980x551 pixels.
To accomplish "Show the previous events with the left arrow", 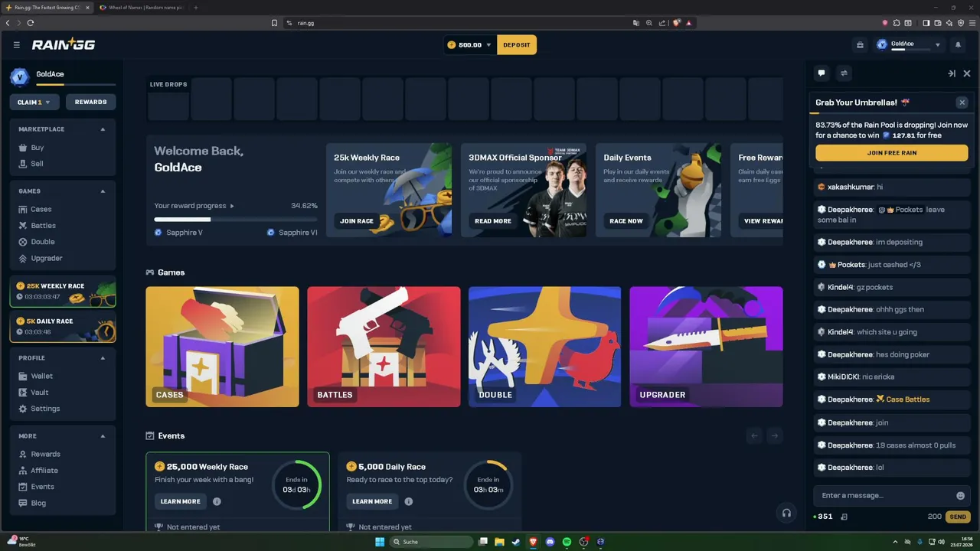I will coord(754,435).
